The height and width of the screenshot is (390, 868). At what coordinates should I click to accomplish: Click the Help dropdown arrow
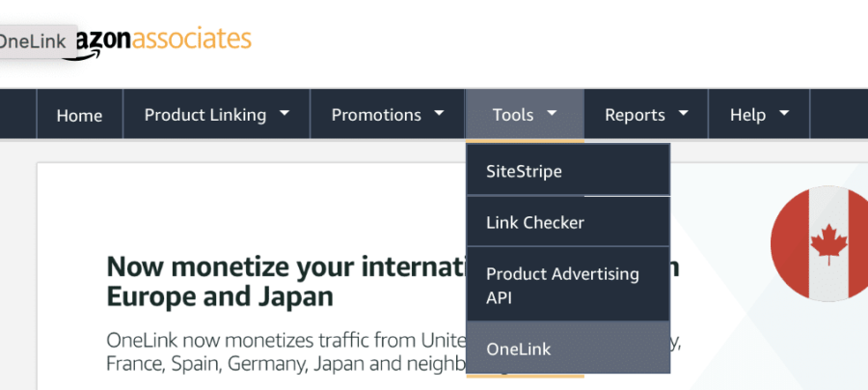click(x=783, y=113)
